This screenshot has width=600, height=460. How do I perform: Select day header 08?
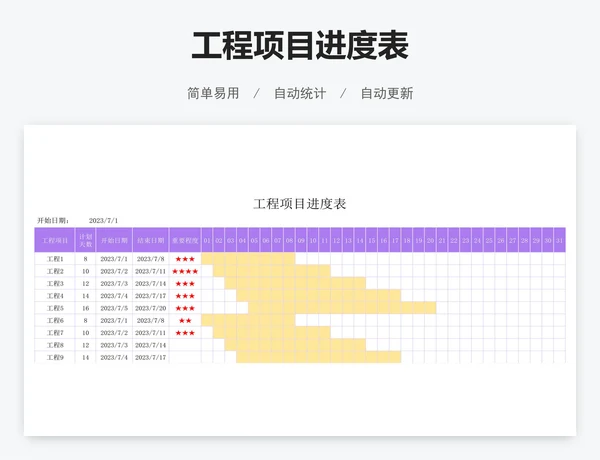coord(289,240)
